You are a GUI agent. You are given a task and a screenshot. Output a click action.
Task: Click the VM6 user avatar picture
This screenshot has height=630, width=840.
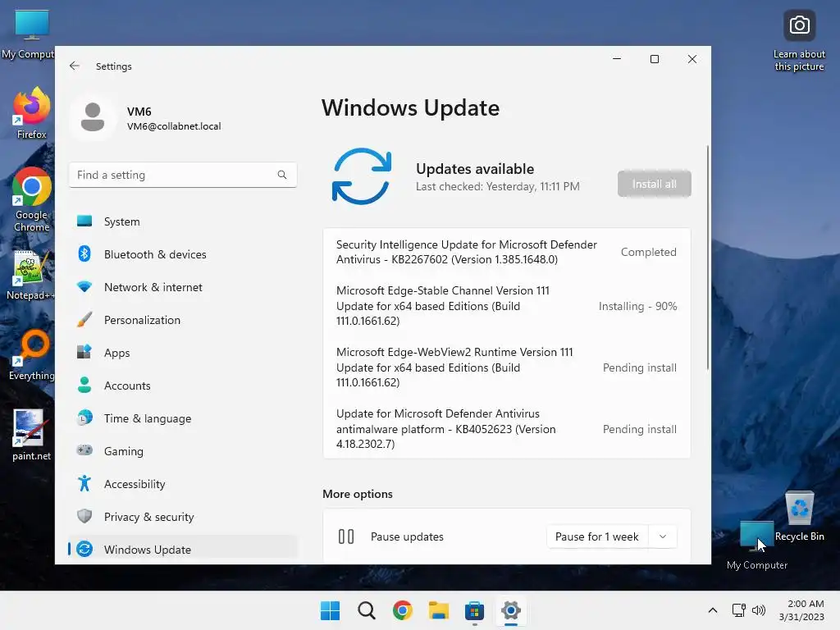coord(93,117)
